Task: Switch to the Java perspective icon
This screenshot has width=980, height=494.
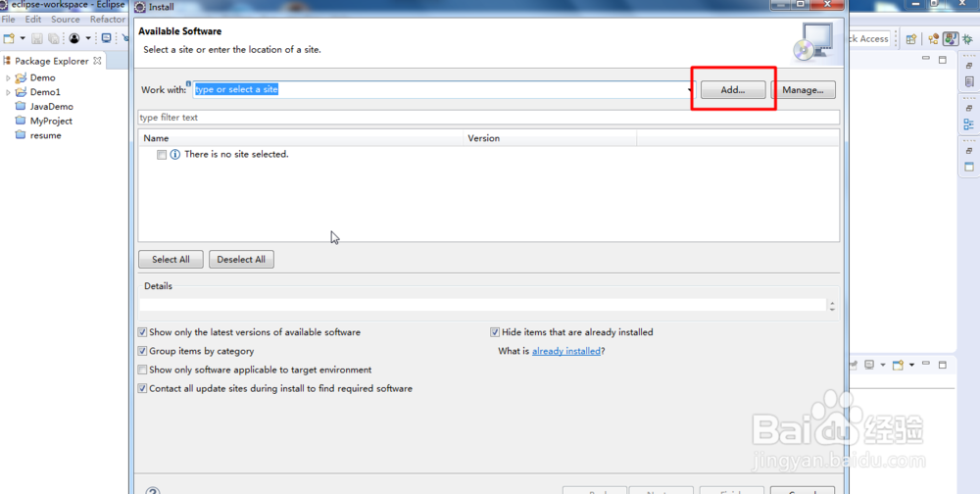Action: pyautogui.click(x=951, y=39)
